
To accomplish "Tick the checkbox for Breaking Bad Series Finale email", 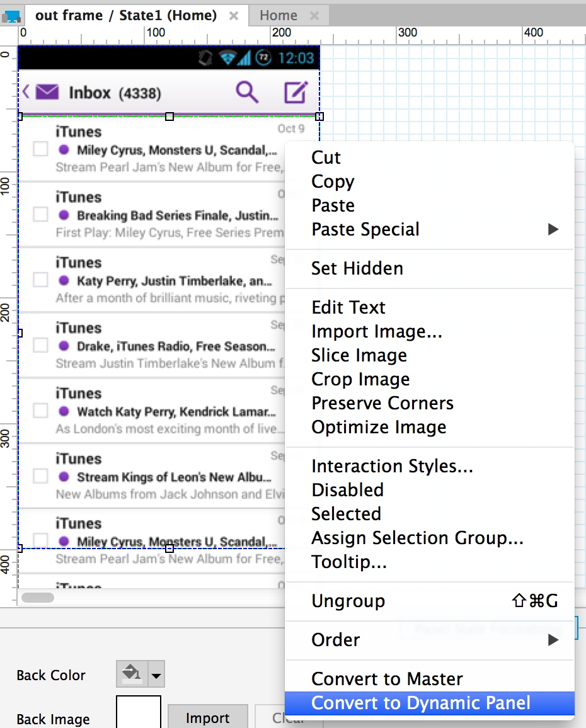I will point(40,215).
